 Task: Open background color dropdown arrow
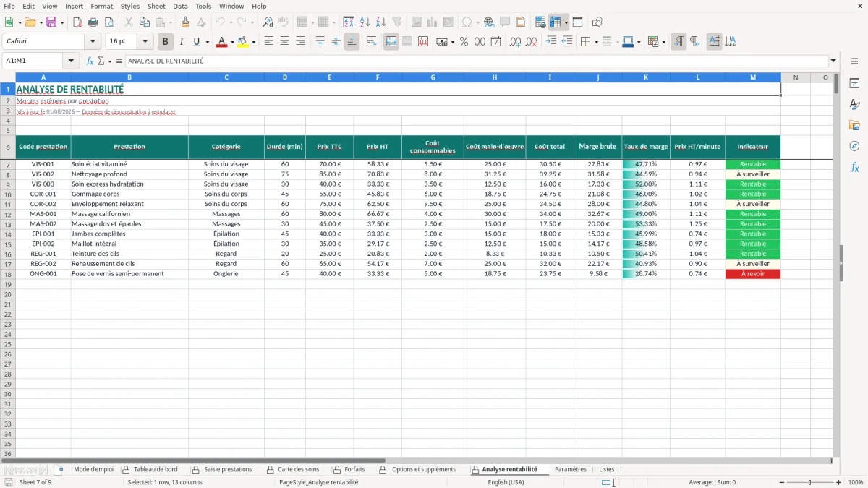pos(253,42)
